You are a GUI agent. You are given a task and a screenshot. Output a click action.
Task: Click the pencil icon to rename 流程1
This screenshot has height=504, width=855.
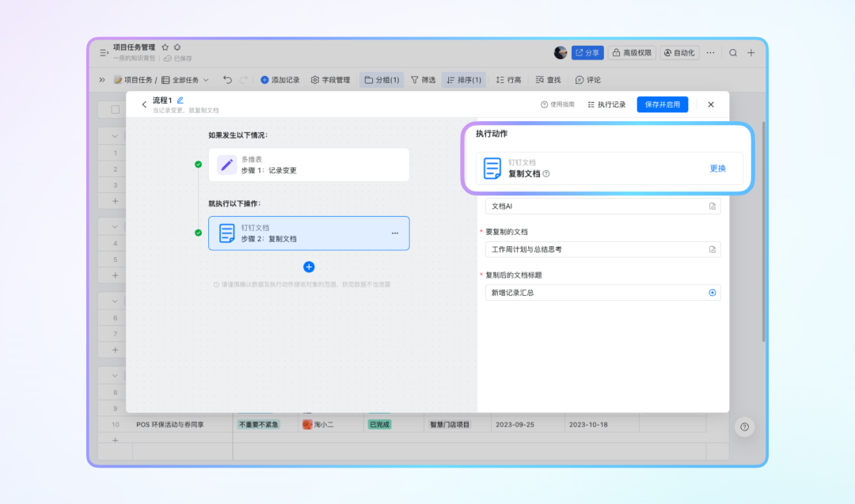click(180, 100)
